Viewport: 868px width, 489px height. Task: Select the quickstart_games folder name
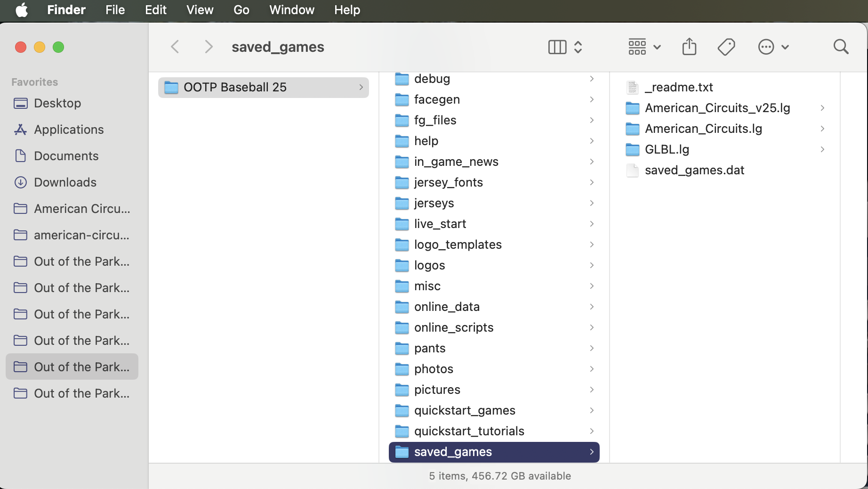[465, 410]
